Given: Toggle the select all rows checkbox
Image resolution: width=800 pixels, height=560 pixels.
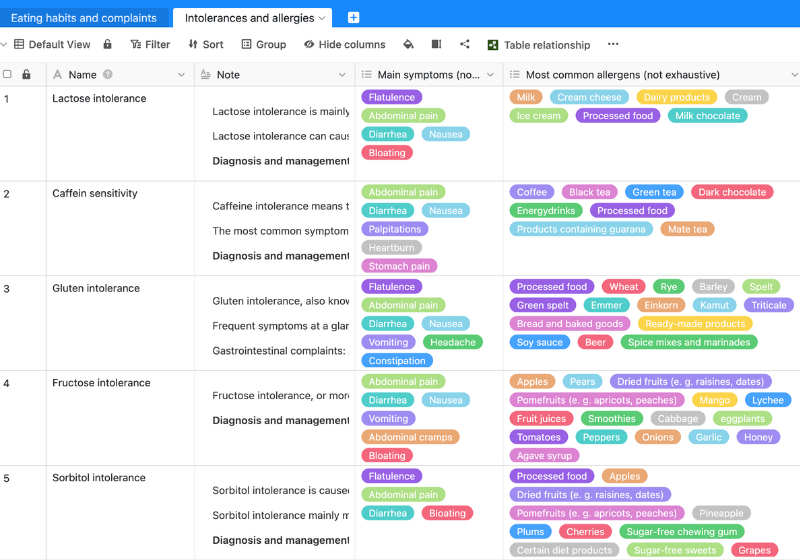Looking at the screenshot, I should click(x=8, y=75).
